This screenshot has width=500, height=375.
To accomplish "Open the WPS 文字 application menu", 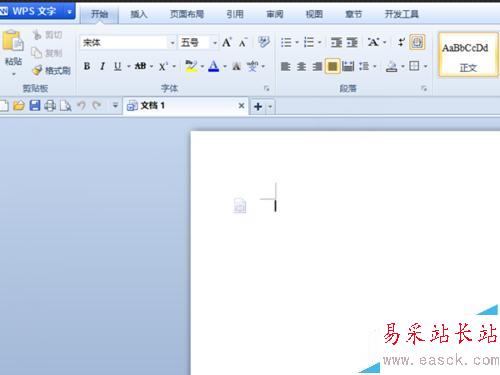I will (37, 11).
